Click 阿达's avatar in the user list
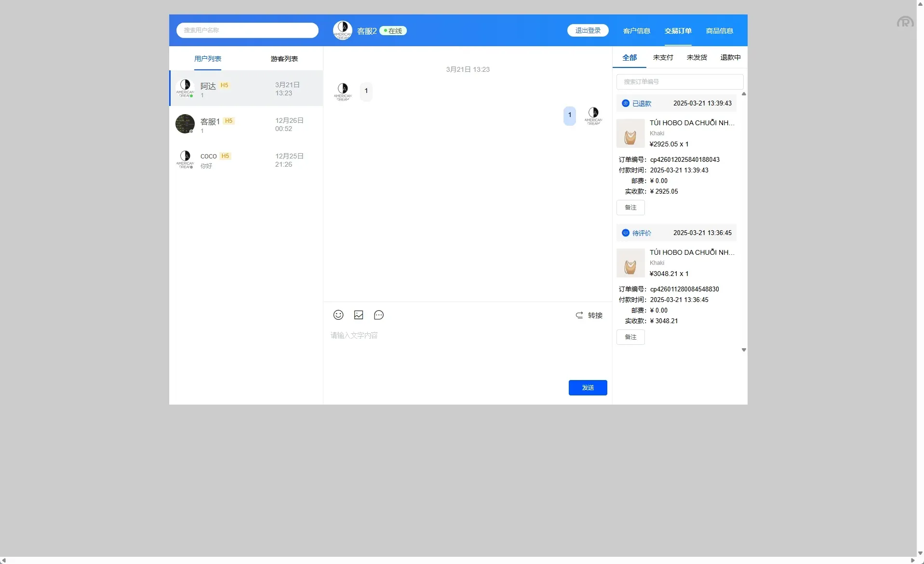This screenshot has height=564, width=924. pos(185,88)
